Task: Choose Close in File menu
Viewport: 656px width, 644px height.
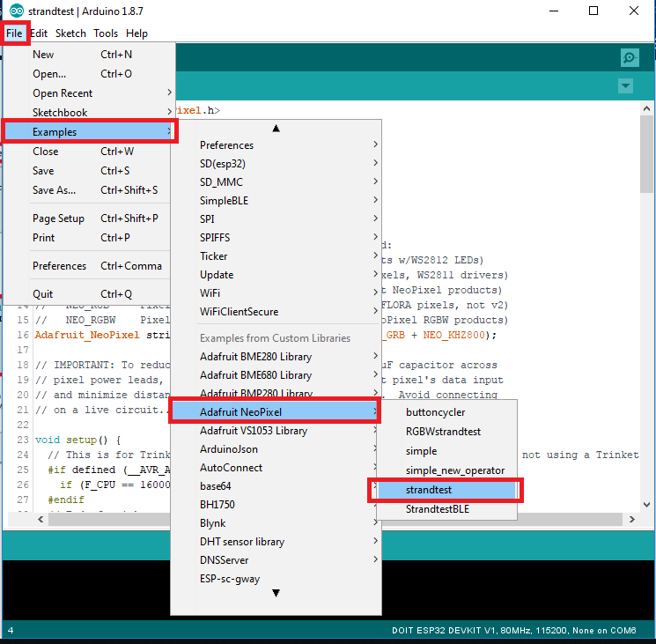Action: pyautogui.click(x=86, y=151)
